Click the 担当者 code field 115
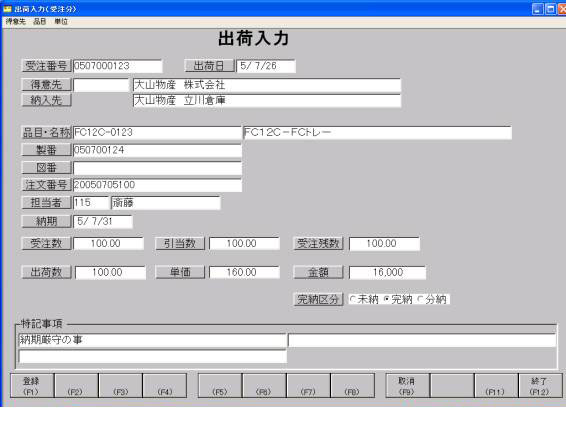The height and width of the screenshot is (425, 566). click(x=91, y=203)
